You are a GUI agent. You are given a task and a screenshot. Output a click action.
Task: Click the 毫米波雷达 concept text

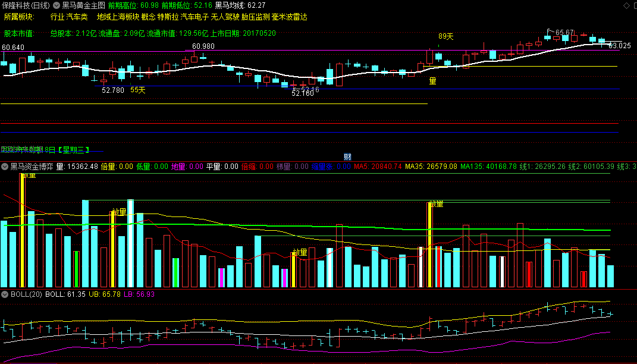click(290, 17)
